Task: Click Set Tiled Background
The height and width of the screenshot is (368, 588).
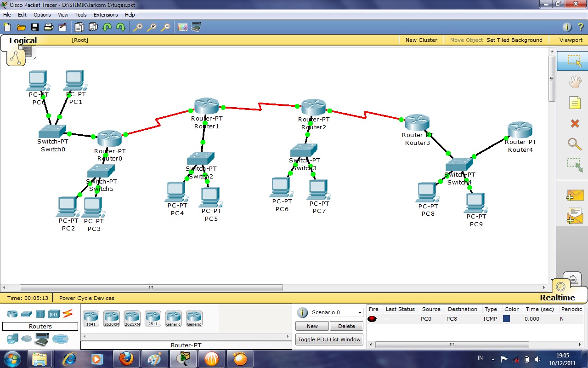Action: tap(514, 40)
